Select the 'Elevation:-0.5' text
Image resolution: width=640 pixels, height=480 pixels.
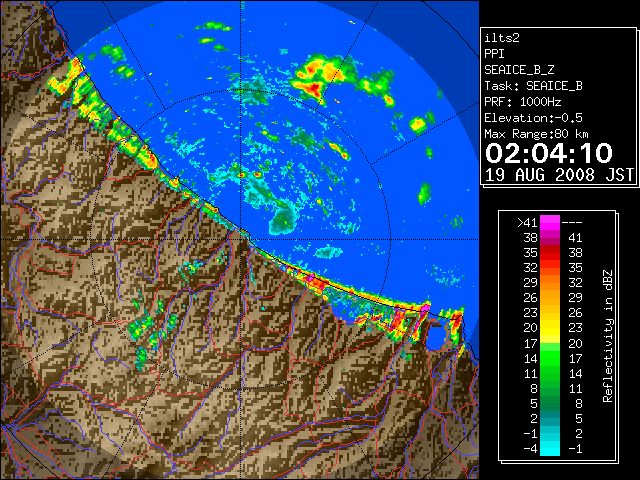(x=533, y=118)
